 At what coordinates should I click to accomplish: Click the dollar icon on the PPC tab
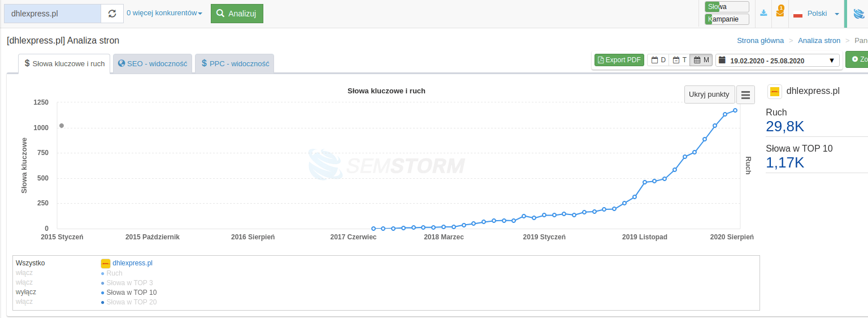point(204,63)
